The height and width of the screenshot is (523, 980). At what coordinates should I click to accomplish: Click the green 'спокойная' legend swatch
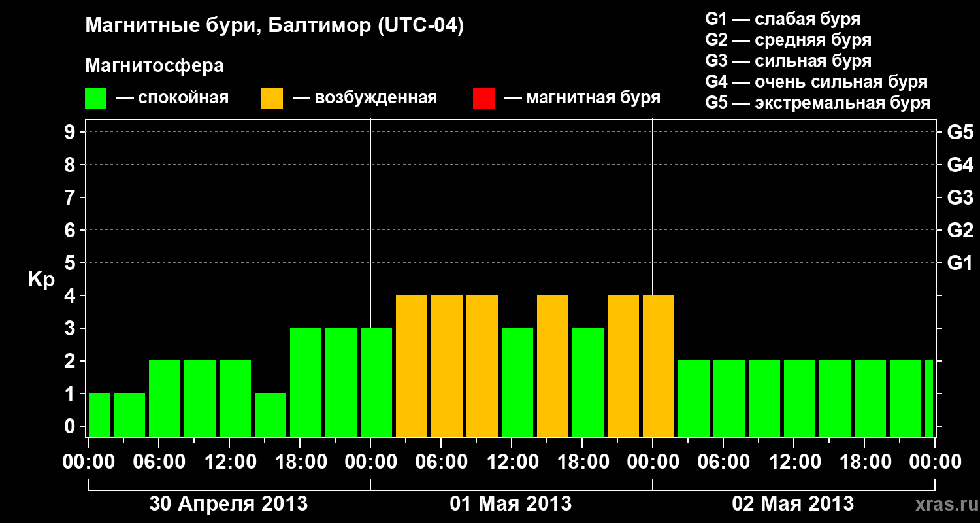click(x=96, y=99)
